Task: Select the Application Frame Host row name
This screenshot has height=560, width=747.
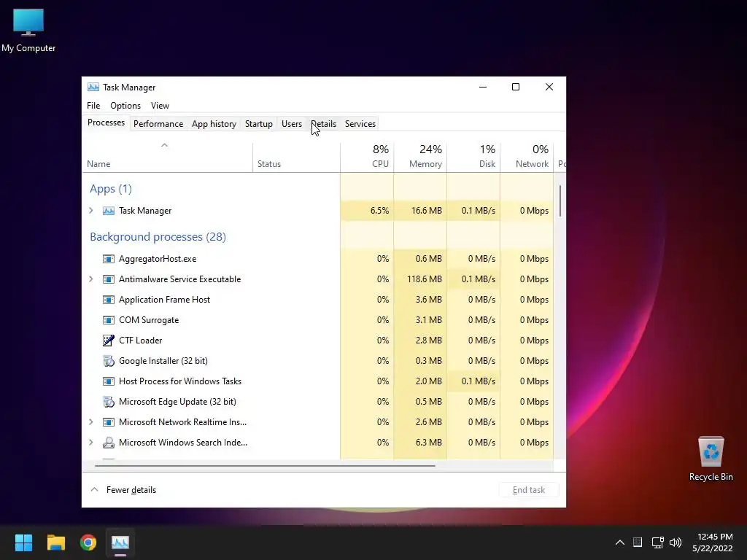Action: [x=164, y=300]
